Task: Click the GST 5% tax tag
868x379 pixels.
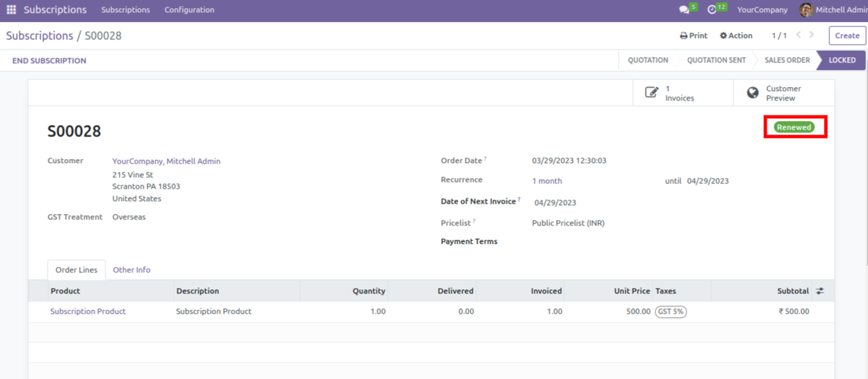Action: pos(670,312)
